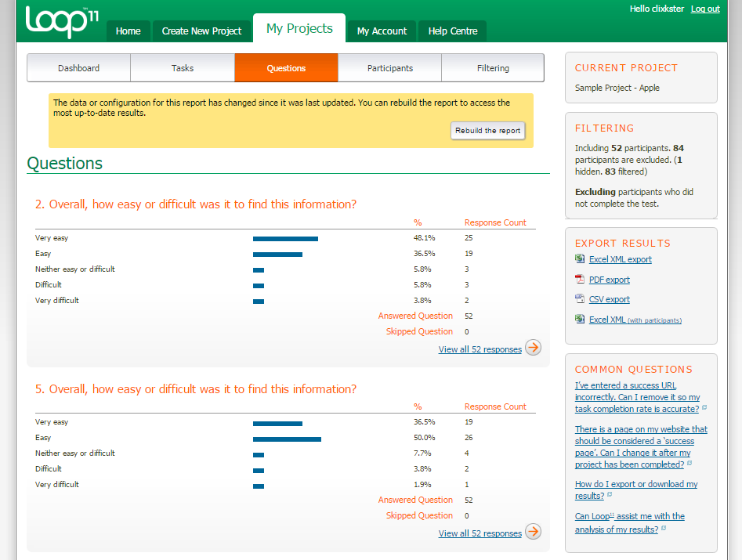742x560 pixels.
Task: Click the Loop11 logo
Action: coord(62,22)
